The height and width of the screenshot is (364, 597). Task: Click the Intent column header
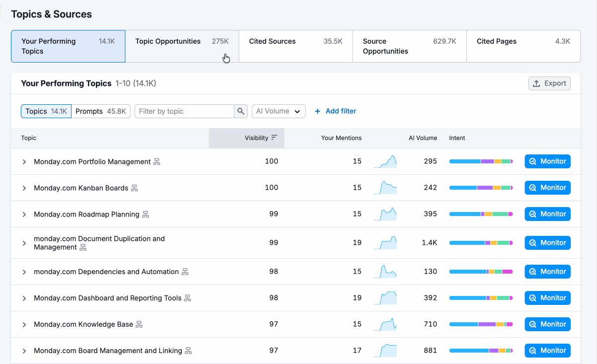pyautogui.click(x=457, y=138)
